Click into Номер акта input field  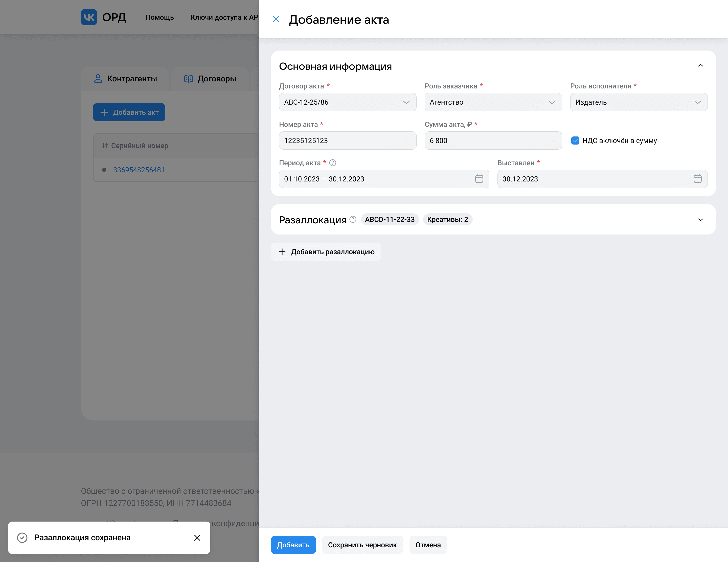(347, 140)
